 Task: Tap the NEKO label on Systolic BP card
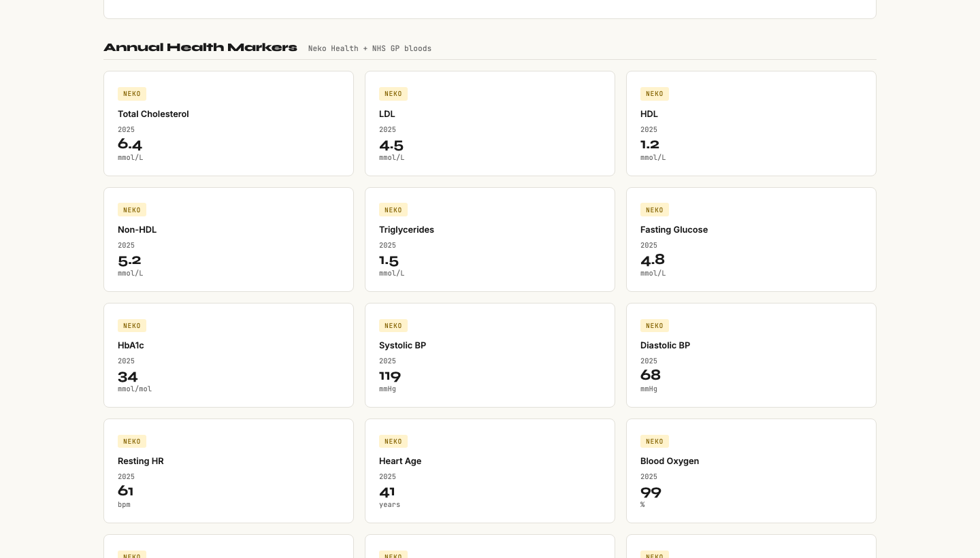393,325
